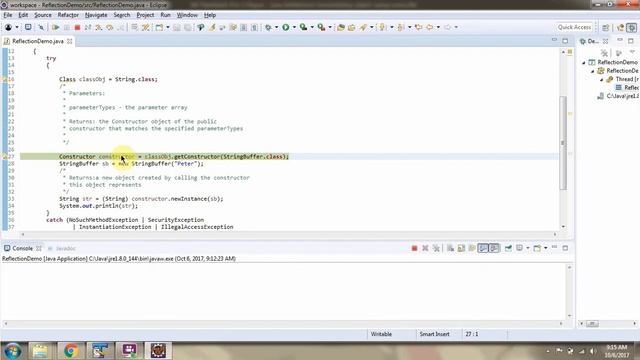The image size is (640, 360).
Task: Collapse the ReflectionDe launch target node
Action: pos(593,71)
